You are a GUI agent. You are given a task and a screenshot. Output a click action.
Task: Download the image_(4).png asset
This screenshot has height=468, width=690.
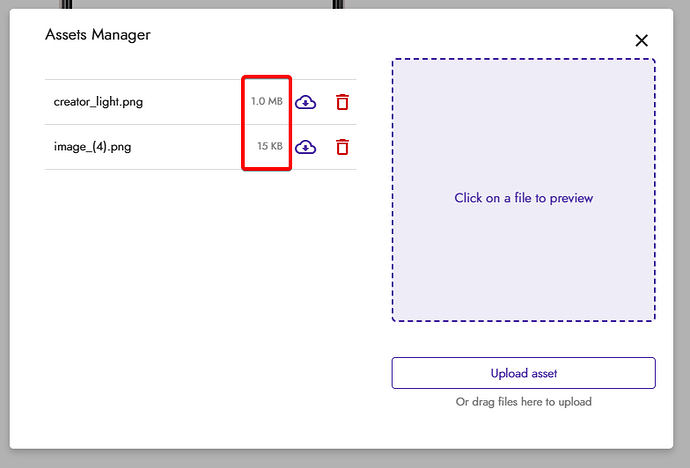(305, 147)
